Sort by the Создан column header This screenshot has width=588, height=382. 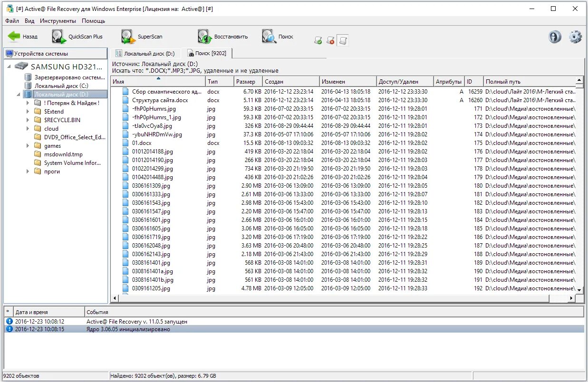click(x=291, y=82)
